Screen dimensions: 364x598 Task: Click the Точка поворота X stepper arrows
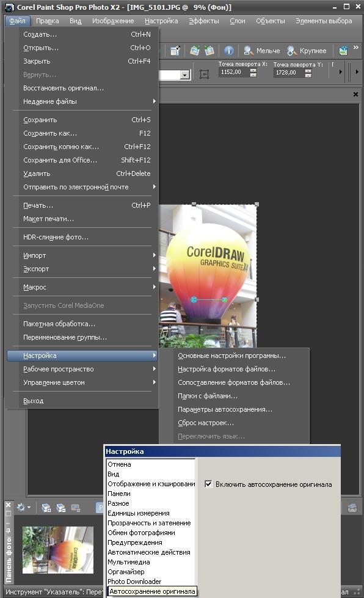[253, 73]
